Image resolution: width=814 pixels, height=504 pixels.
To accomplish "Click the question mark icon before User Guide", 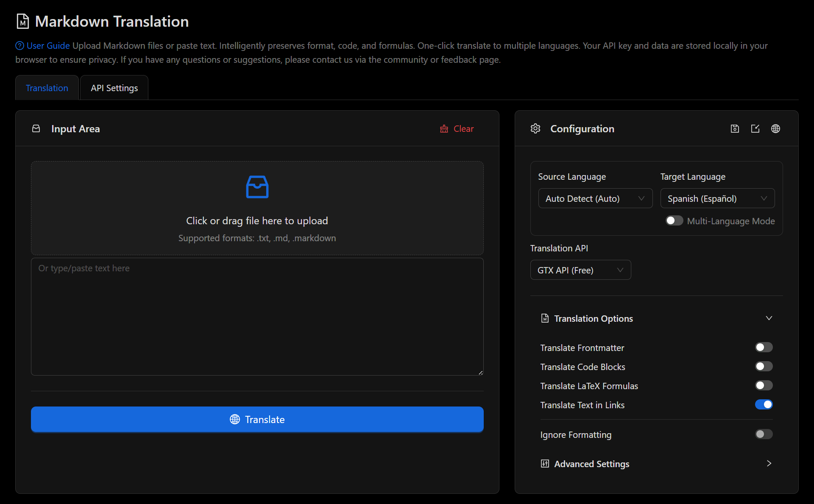I will (19, 45).
